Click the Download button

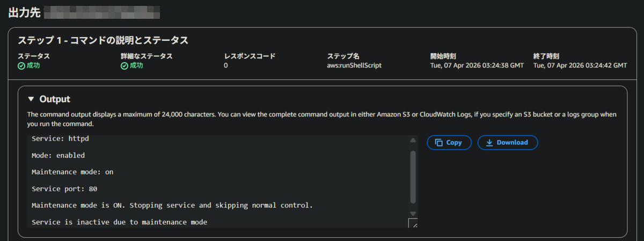coord(508,142)
